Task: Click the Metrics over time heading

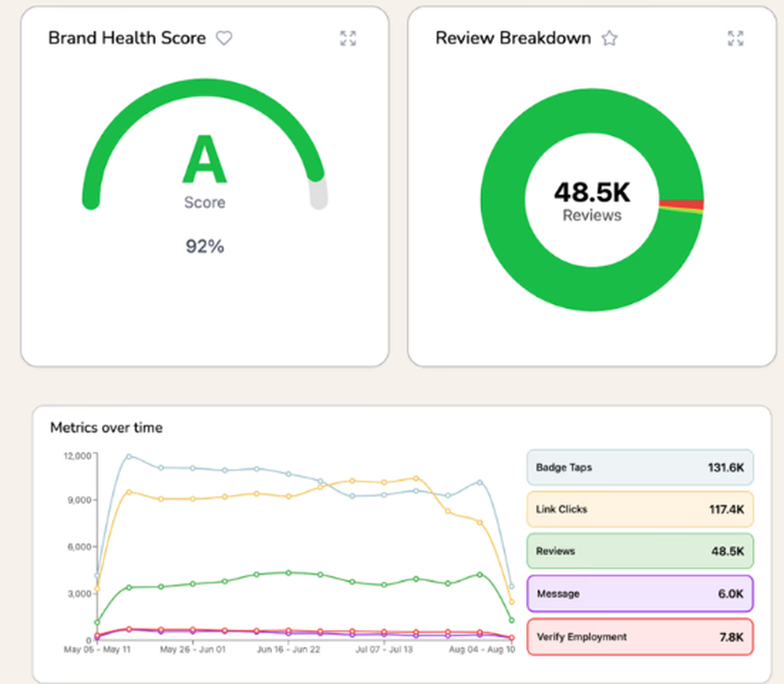Action: 107,427
